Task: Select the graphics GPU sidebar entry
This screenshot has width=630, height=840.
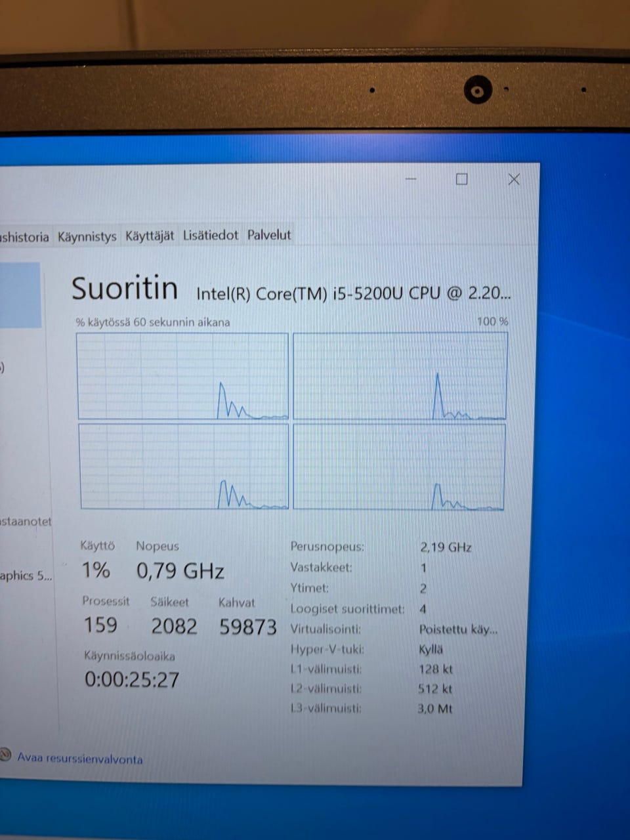Action: coord(25,576)
